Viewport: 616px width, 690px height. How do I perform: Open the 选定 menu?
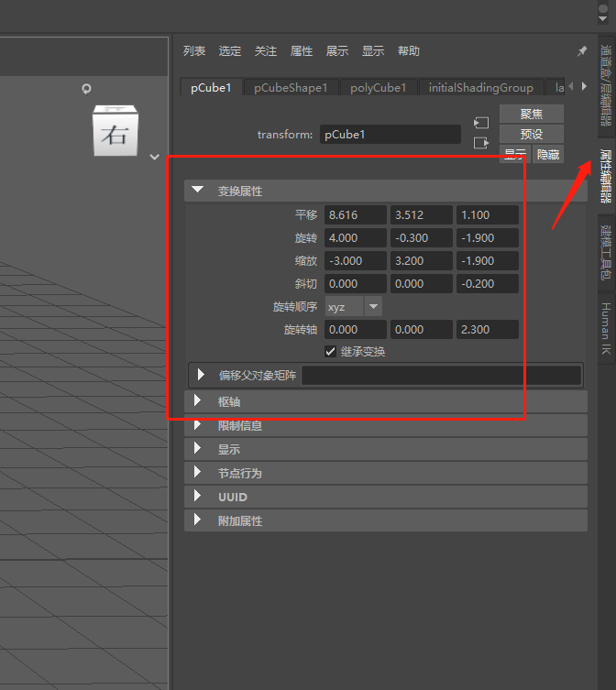click(x=230, y=51)
